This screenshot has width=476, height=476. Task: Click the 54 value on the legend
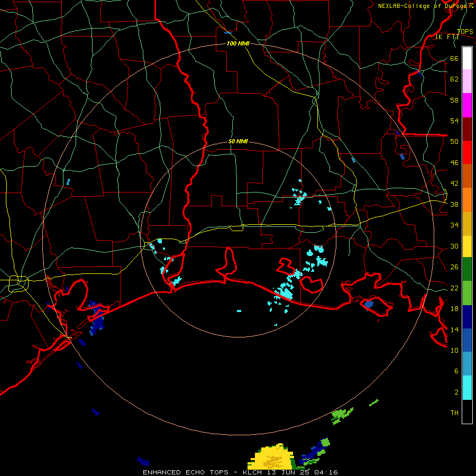[x=454, y=121]
